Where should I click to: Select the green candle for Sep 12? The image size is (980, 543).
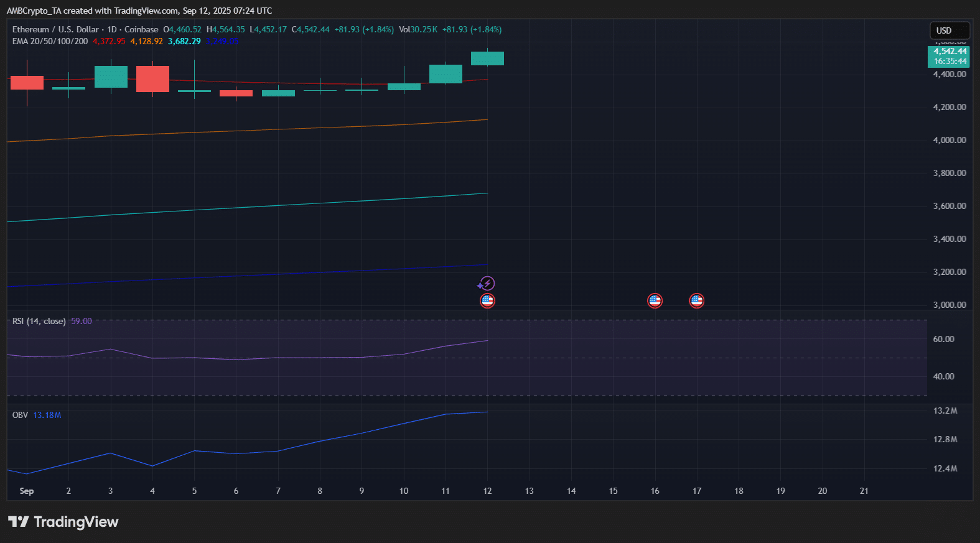pos(487,58)
